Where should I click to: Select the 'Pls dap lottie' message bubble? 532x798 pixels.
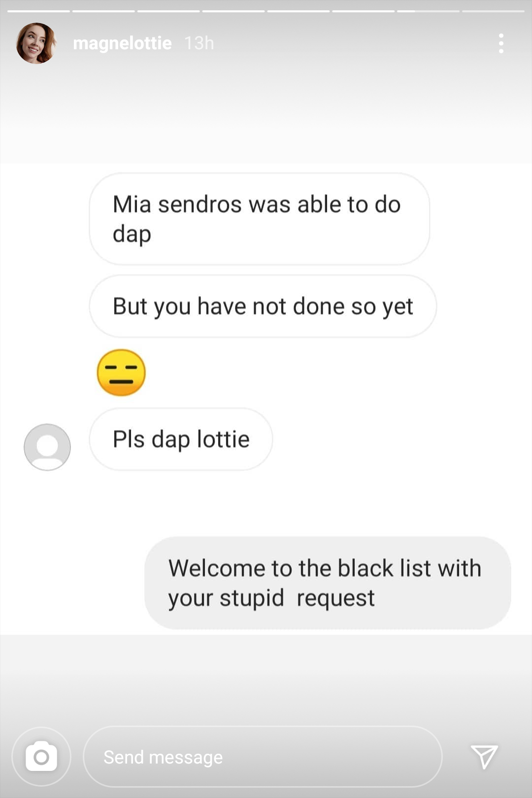tap(181, 439)
